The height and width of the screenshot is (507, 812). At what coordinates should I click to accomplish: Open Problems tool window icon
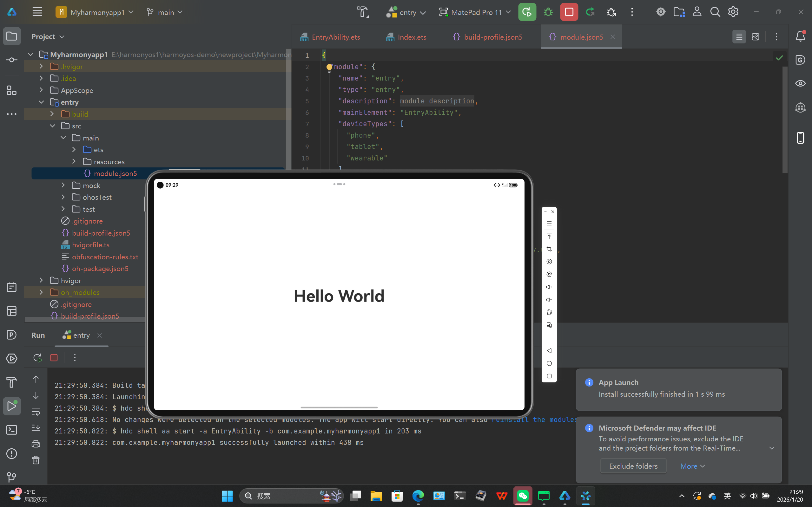tap(12, 454)
